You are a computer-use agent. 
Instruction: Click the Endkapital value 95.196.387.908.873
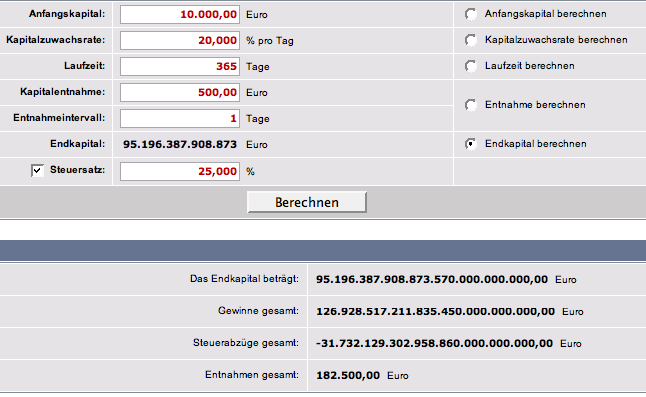pyautogui.click(x=180, y=145)
